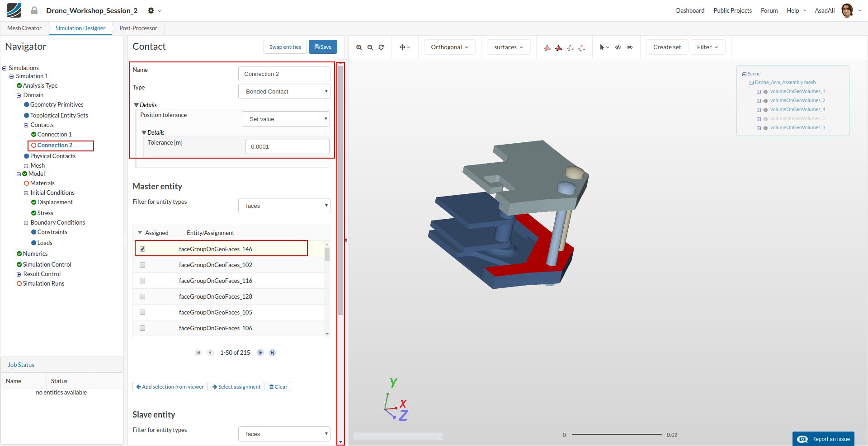Choose the volume selection mode icon
Viewport: 868px width, 446px height.
point(547,47)
